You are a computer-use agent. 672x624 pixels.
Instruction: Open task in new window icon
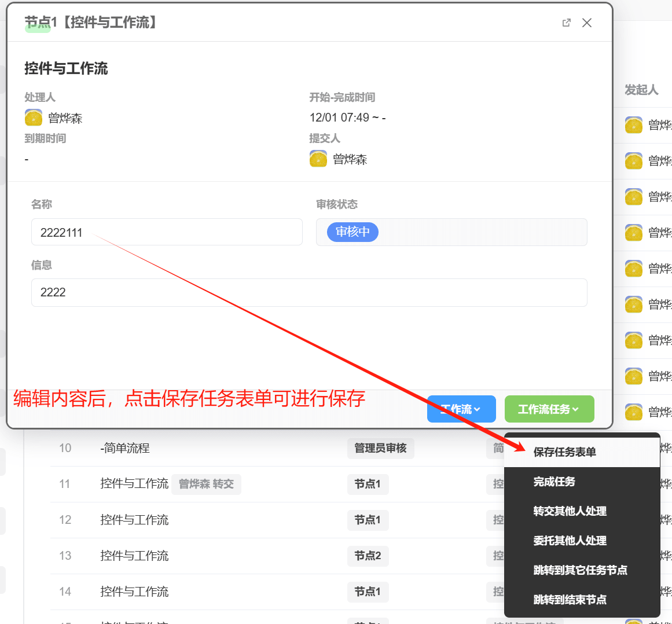pos(567,23)
